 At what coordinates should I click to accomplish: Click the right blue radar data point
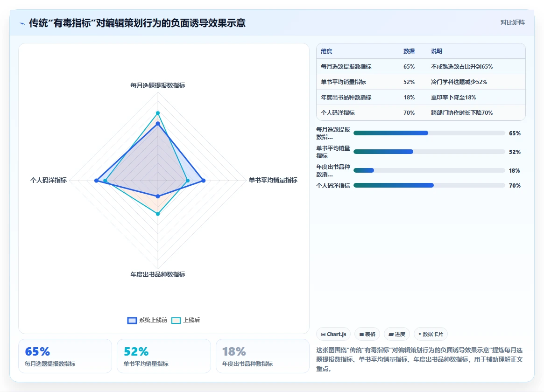(x=204, y=181)
